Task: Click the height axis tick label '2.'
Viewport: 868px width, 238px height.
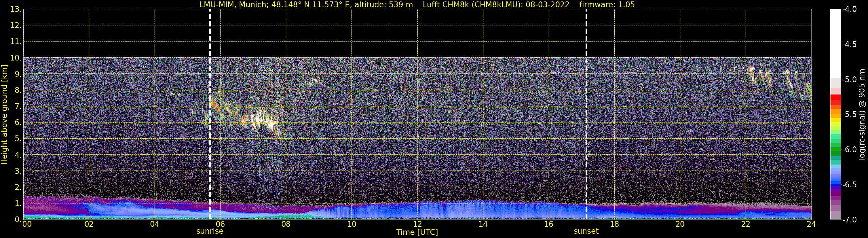Action: pos(18,188)
